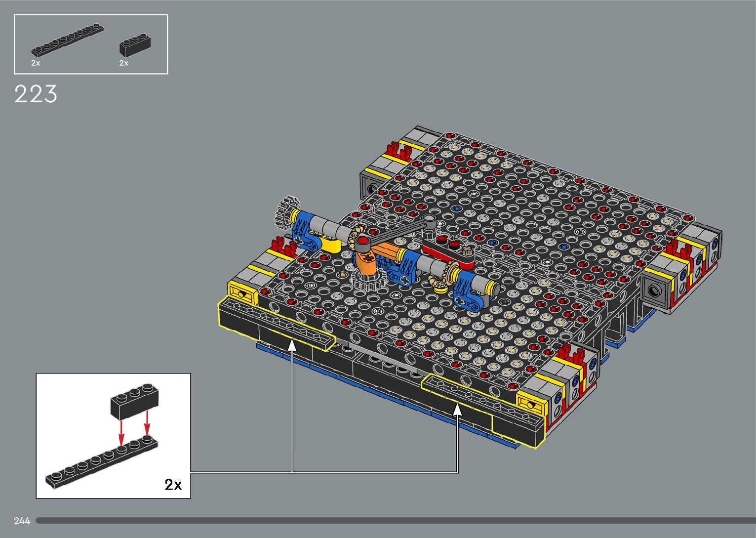The height and width of the screenshot is (538, 756).
Task: Select the orange Technic connector on the axle
Action: tap(365, 260)
